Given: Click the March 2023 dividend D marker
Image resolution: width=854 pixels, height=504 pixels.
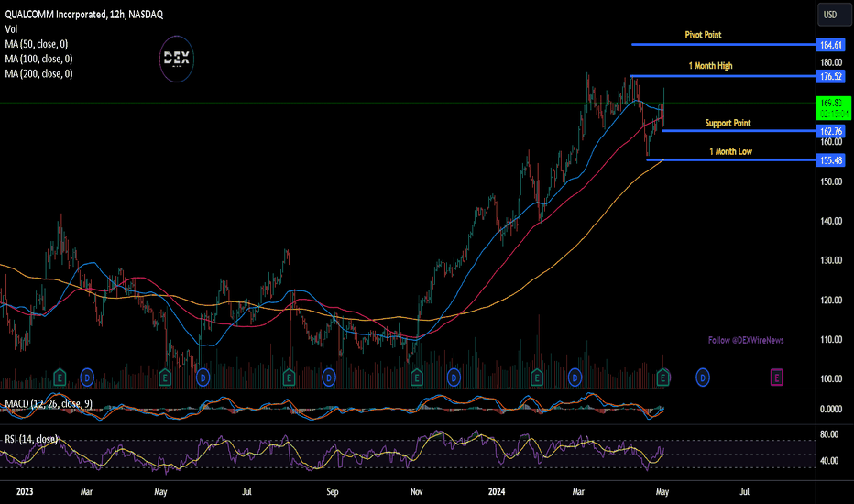Looking at the screenshot, I should [87, 377].
